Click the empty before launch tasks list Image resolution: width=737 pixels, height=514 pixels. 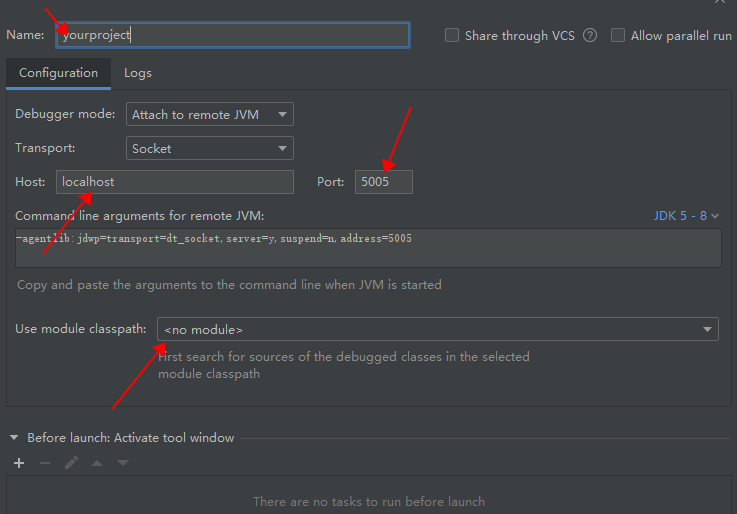pos(368,495)
